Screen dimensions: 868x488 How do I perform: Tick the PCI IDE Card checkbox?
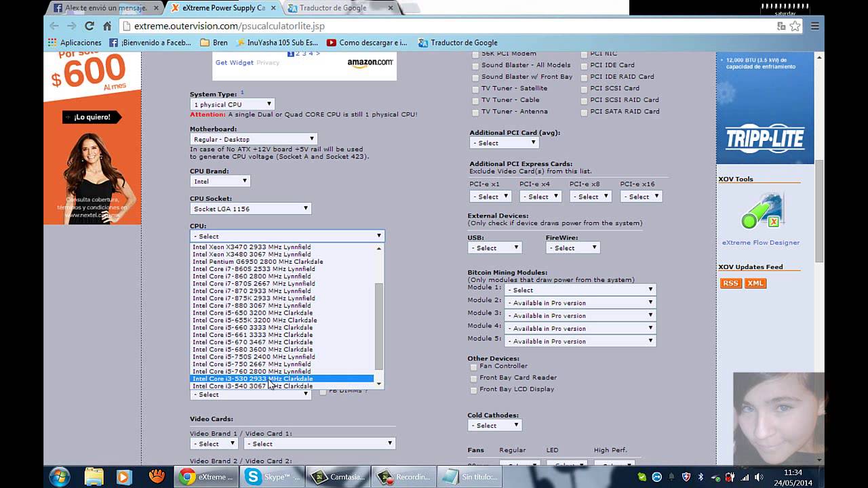[x=584, y=66]
